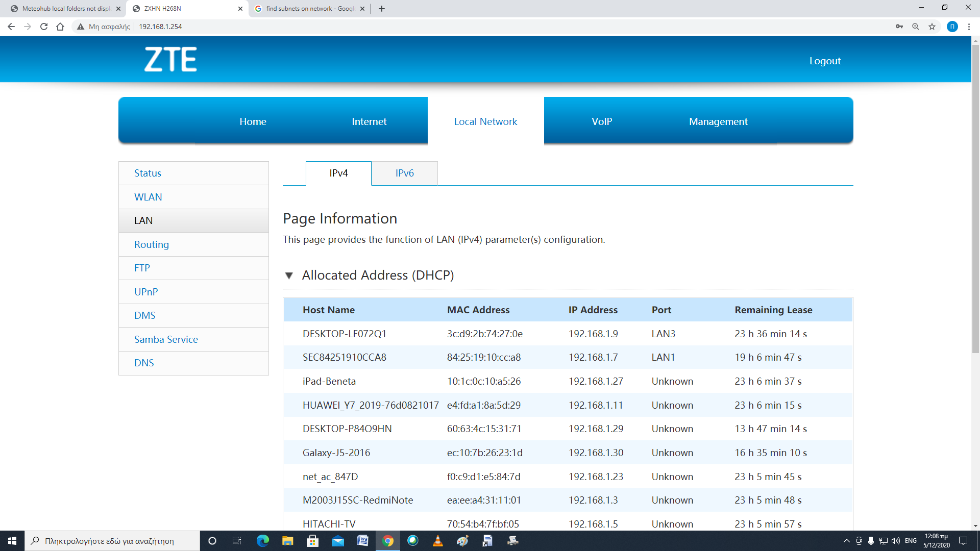
Task: Switch to the IPv6 tab
Action: [404, 173]
